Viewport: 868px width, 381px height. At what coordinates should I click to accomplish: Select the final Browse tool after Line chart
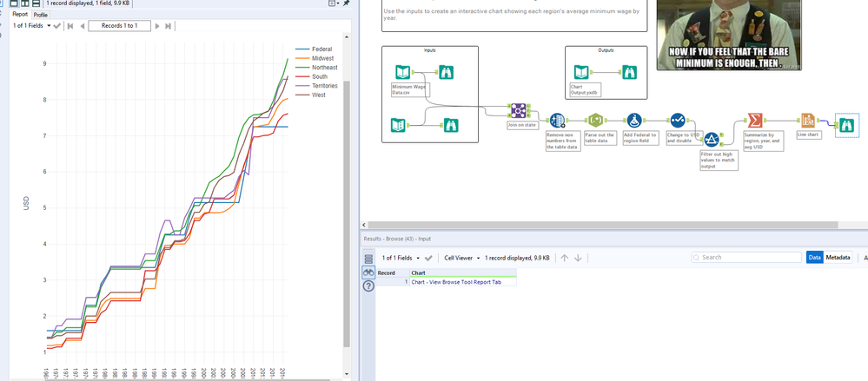[845, 125]
